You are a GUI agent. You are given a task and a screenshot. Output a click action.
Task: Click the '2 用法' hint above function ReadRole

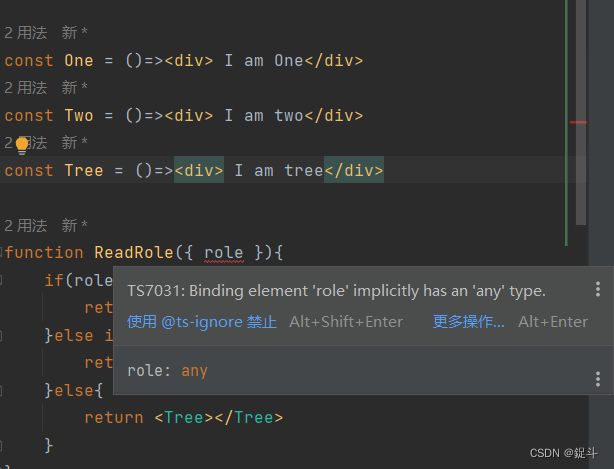pyautogui.click(x=25, y=226)
